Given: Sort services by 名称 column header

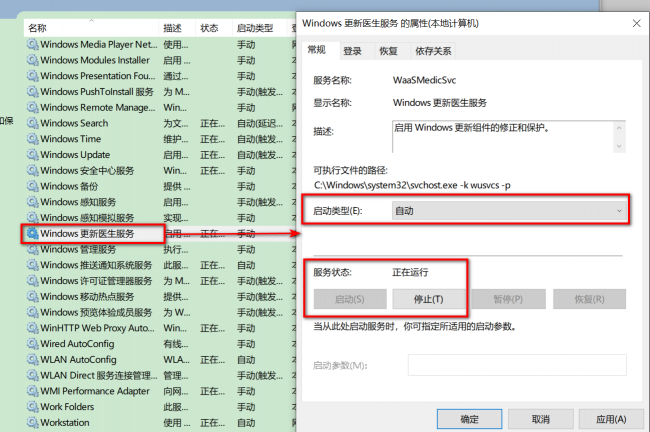Looking at the screenshot, I should point(91,28).
